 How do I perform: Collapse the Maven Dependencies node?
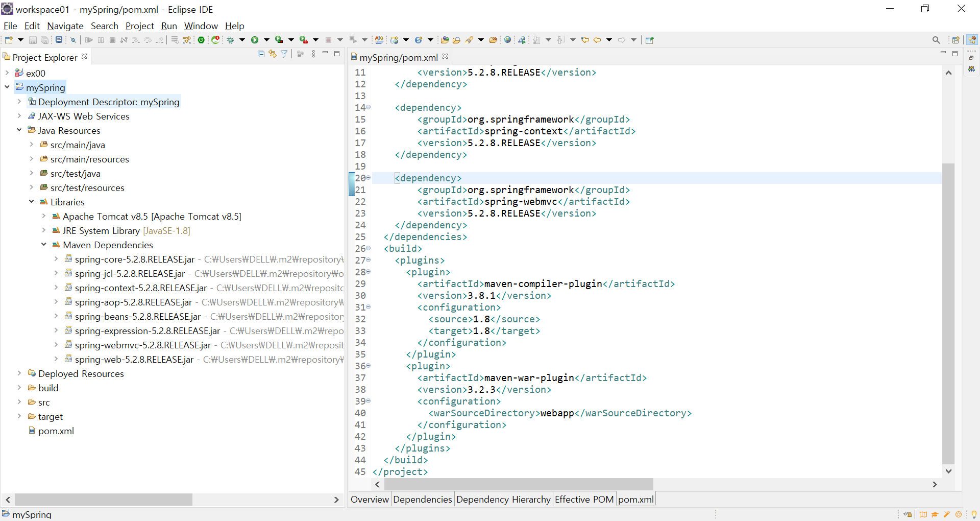tap(44, 245)
